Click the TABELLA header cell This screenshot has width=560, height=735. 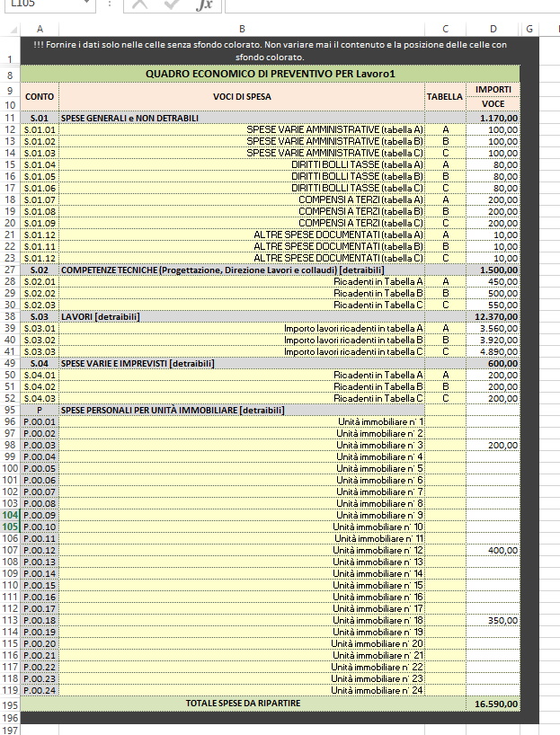point(445,96)
